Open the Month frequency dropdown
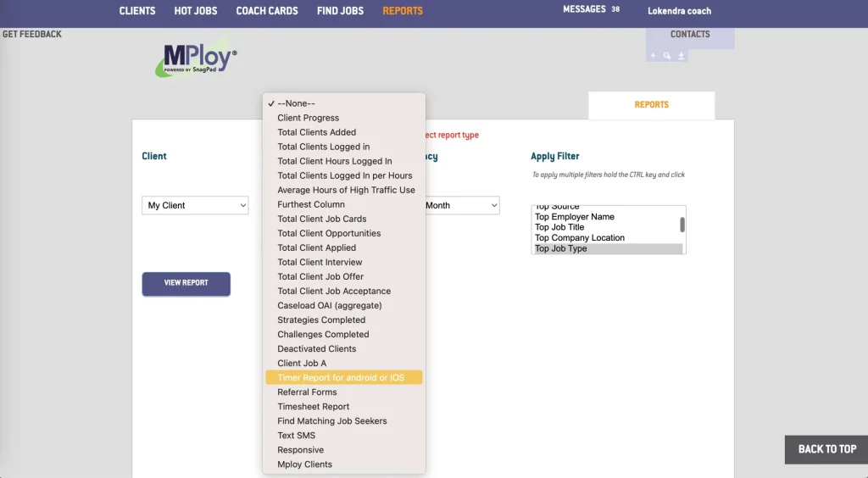Viewport: 868px width, 478px height. (462, 205)
